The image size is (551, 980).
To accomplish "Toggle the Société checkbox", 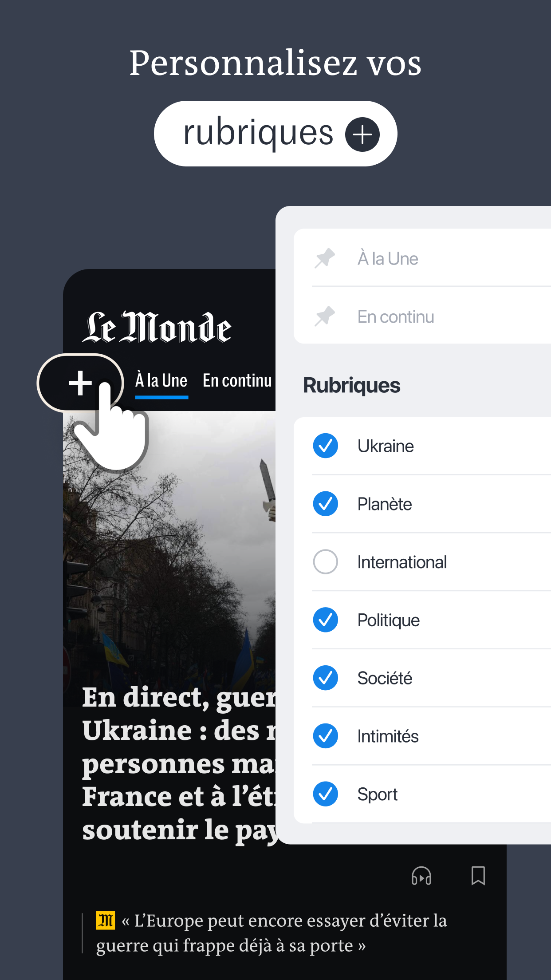I will tap(326, 678).
